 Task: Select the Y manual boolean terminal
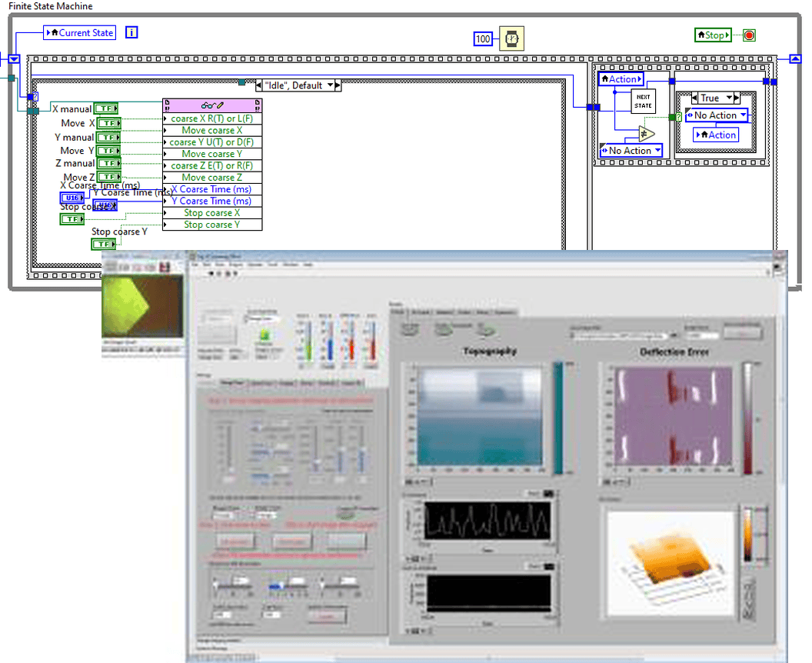108,137
